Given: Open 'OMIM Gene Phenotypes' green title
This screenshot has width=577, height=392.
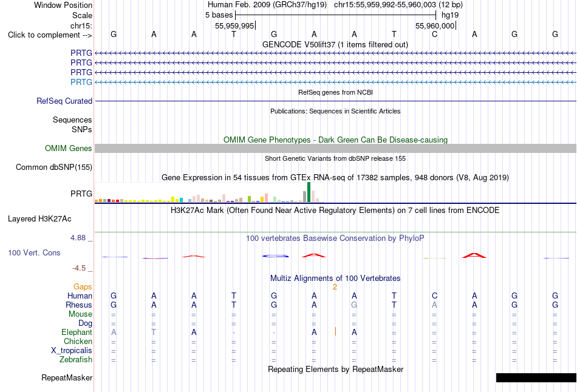Looking at the screenshot, I should coord(335,140).
